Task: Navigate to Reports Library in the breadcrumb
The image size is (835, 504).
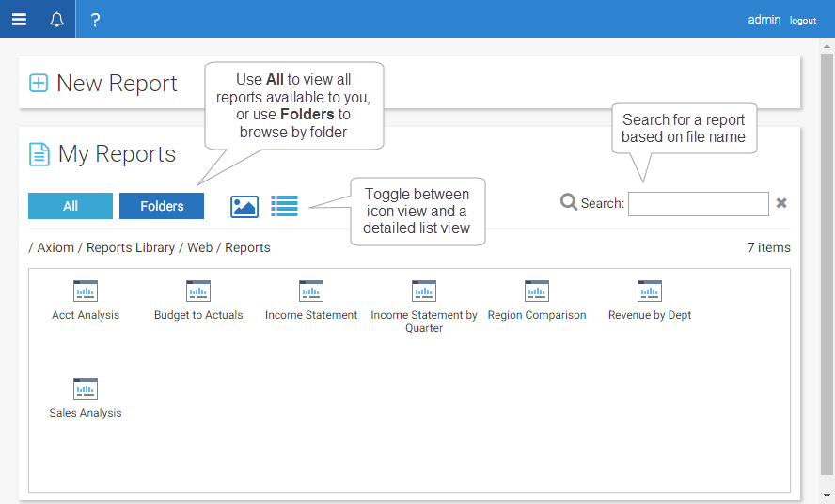Action: tap(131, 247)
